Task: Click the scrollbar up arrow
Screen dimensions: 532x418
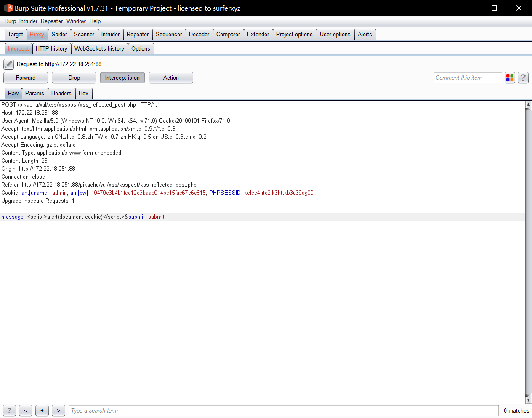Action: [x=528, y=104]
